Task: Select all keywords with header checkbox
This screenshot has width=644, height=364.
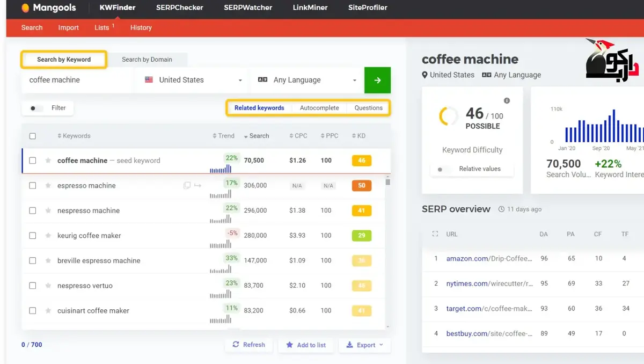Action: 33,136
